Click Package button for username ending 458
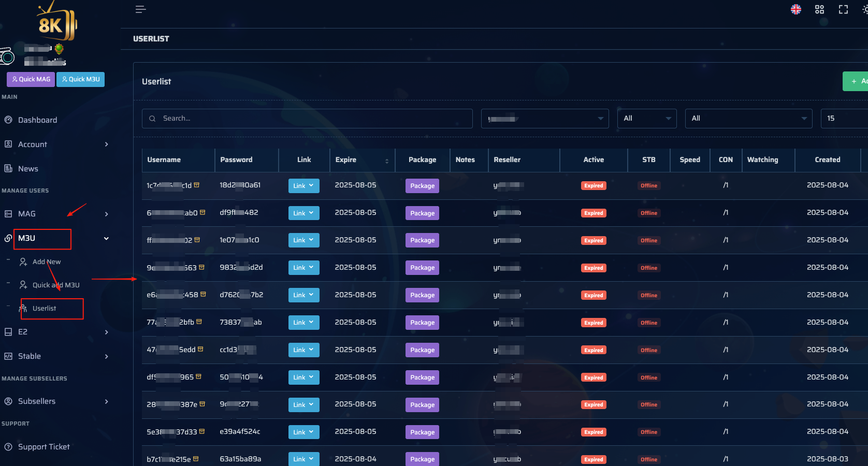 click(x=422, y=295)
